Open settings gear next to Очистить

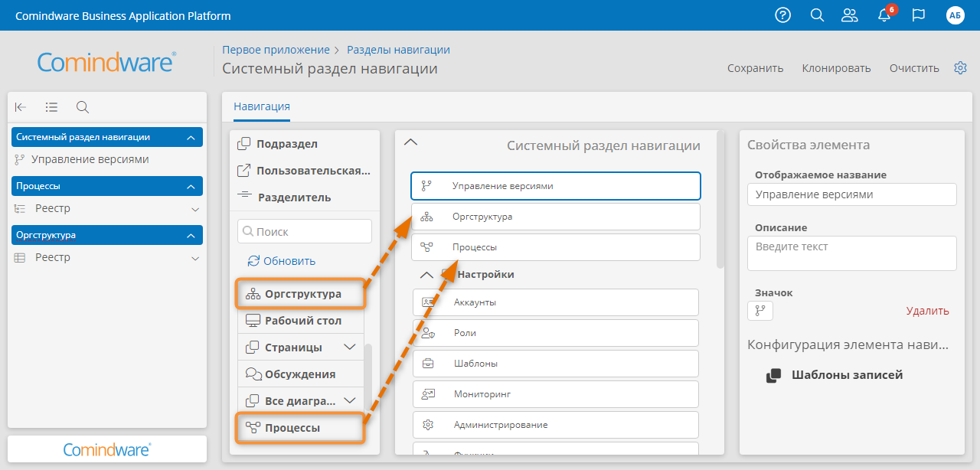coord(960,68)
